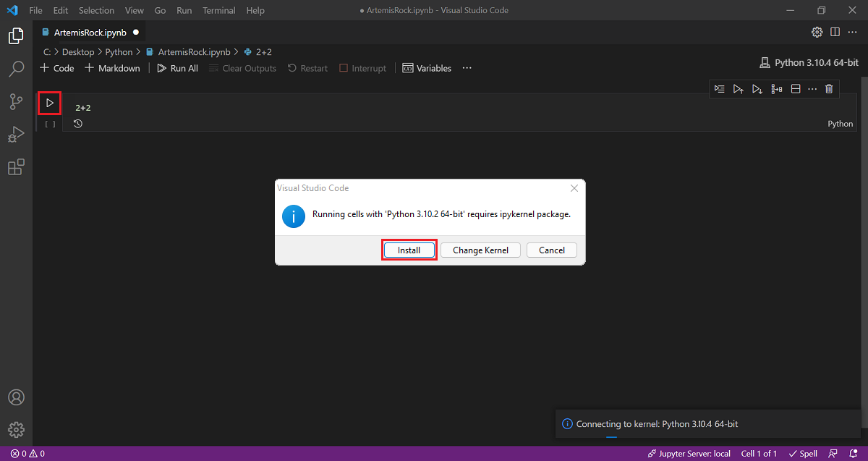Image resolution: width=868 pixels, height=461 pixels.
Task: Open the Explorer view in activity bar
Action: pos(16,35)
